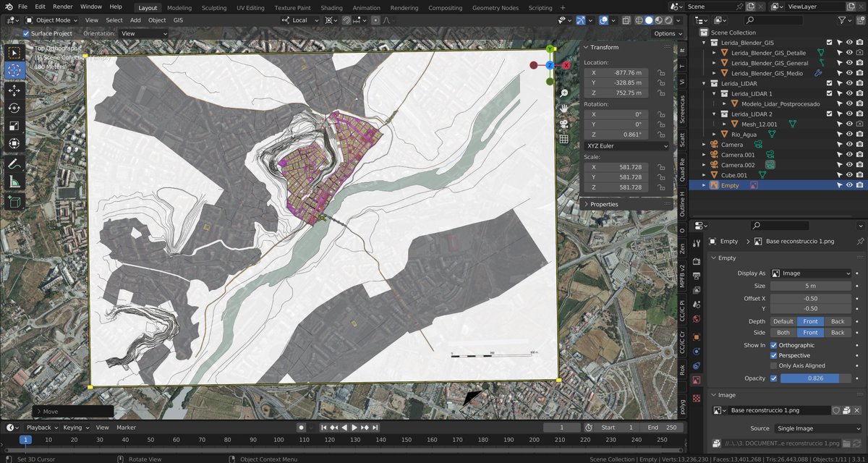This screenshot has height=463, width=868.
Task: Open the Orientation View dropdown
Action: click(x=143, y=33)
